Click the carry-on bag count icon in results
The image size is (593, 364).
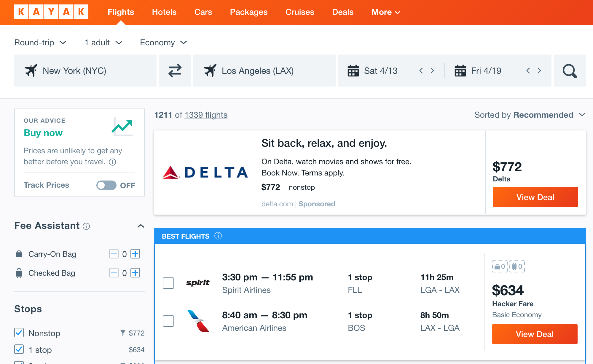pyautogui.click(x=500, y=266)
